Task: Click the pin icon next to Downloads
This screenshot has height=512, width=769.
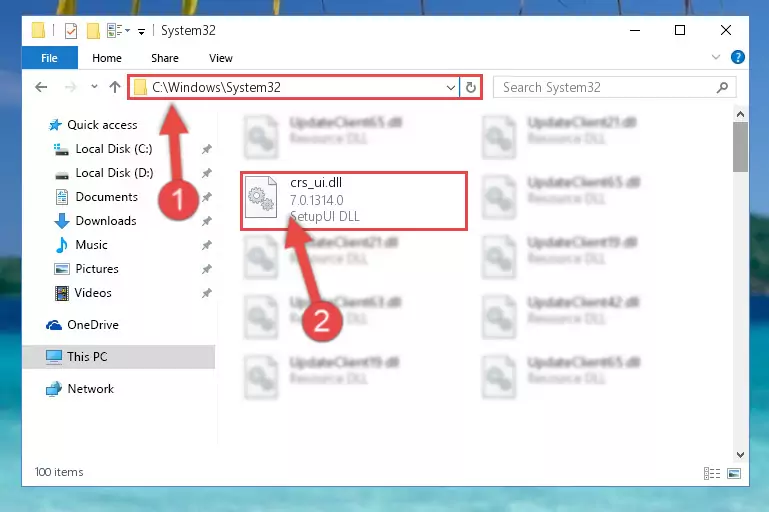Action: pos(206,221)
